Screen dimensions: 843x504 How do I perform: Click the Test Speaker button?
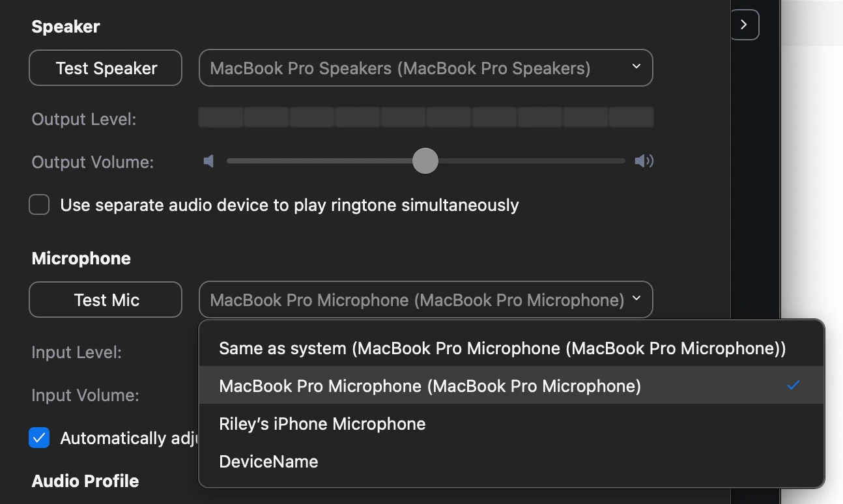pyautogui.click(x=106, y=68)
